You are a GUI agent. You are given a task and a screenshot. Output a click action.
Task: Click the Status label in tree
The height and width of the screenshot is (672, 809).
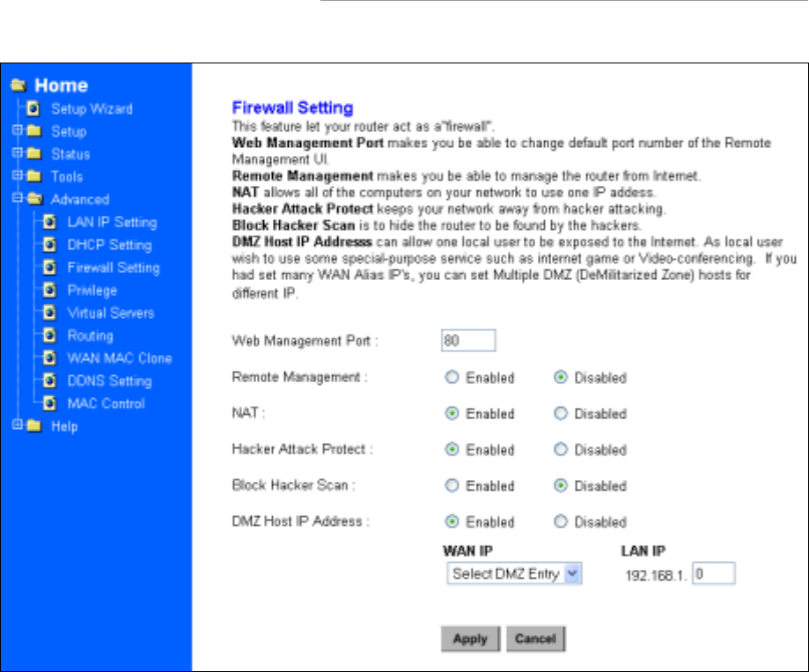coord(70,154)
